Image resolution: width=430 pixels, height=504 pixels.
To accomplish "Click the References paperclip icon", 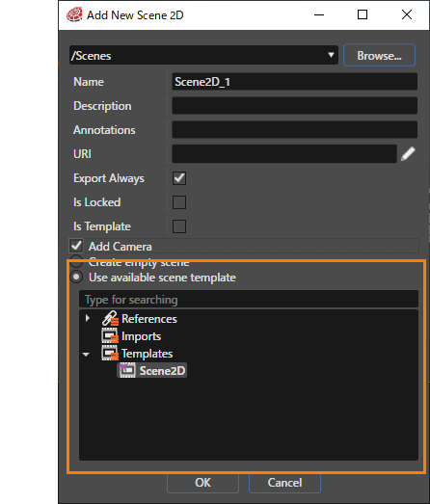I will (110, 319).
